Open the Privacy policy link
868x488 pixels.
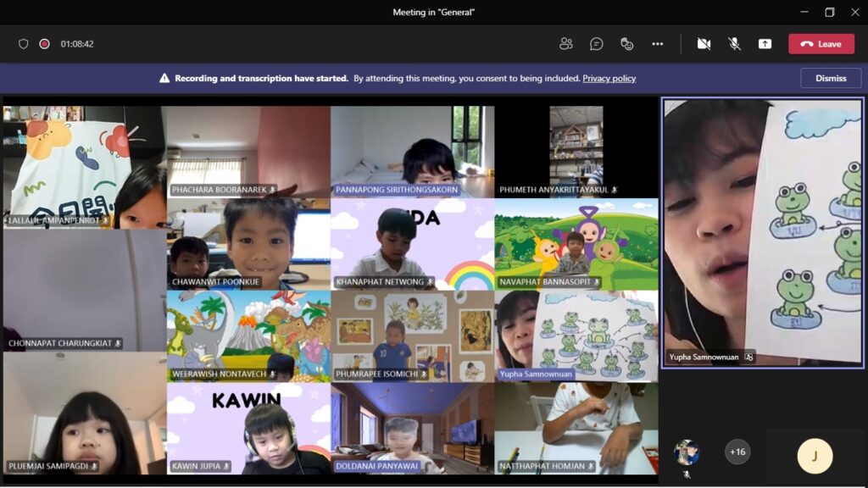point(609,79)
